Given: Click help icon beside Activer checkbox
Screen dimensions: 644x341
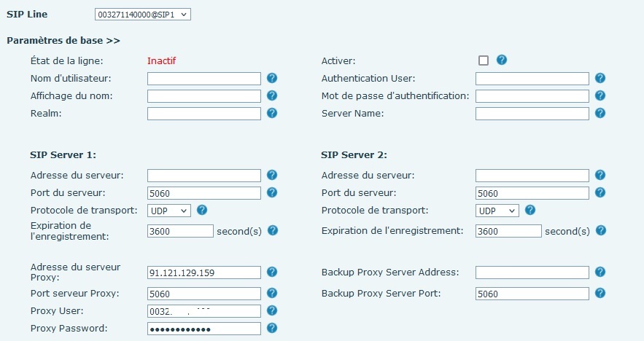Looking at the screenshot, I should (502, 60).
